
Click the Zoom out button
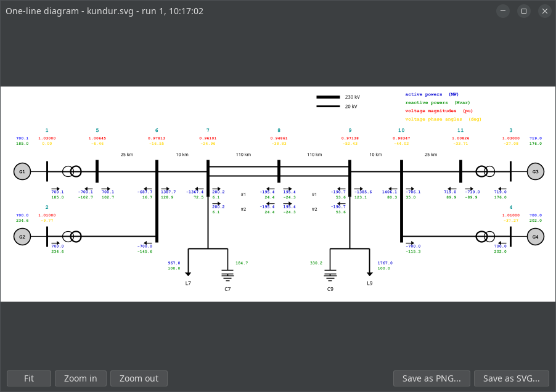139,378
